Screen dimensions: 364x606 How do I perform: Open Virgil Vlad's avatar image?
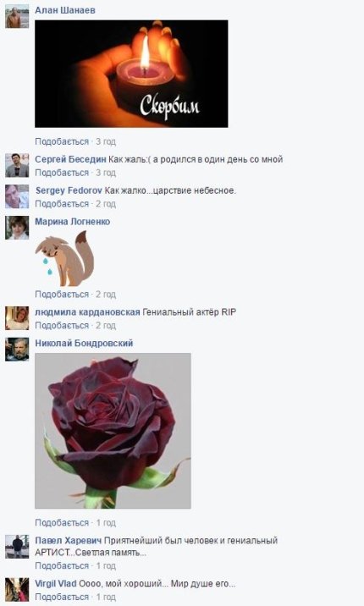click(x=17, y=589)
